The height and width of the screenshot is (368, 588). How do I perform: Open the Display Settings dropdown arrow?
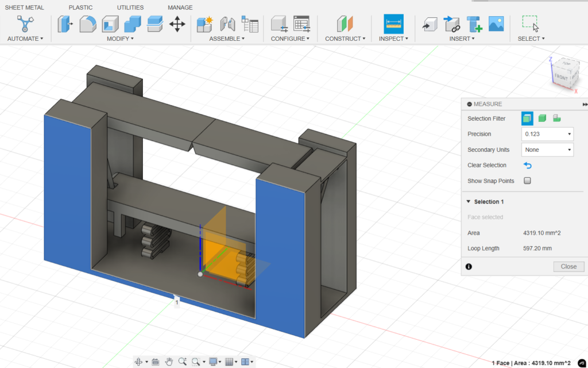click(220, 362)
